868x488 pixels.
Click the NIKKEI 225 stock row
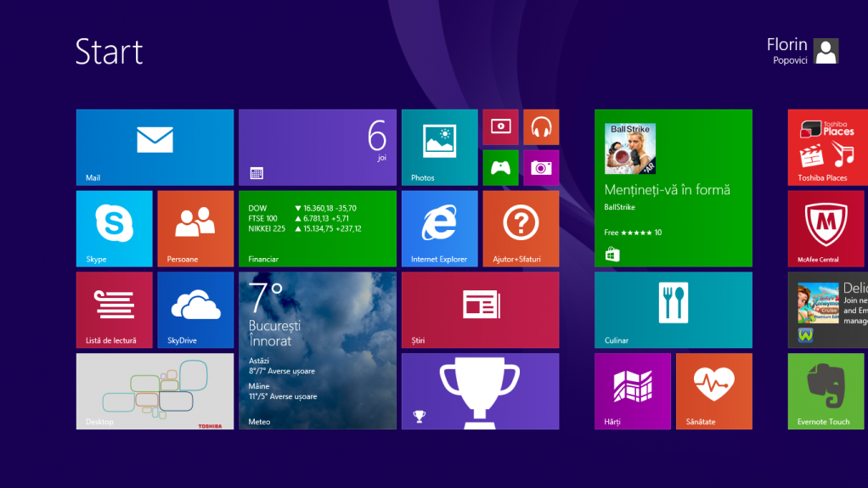304,228
